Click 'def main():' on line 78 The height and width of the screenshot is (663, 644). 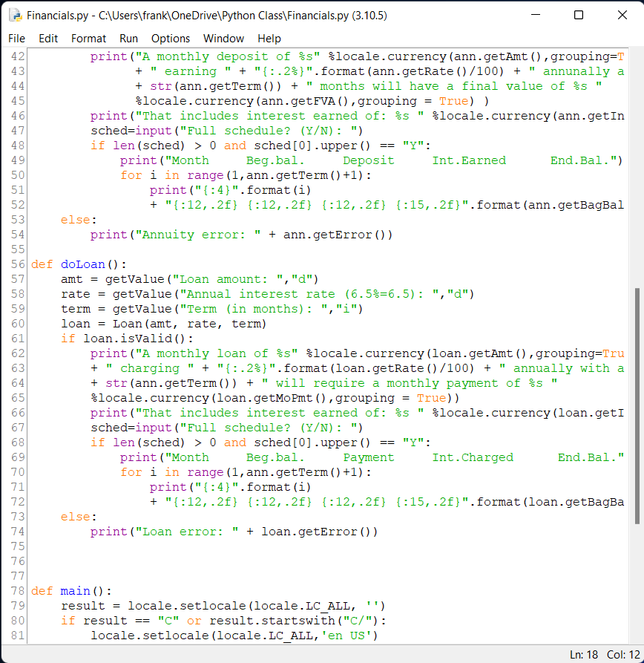pos(71,591)
